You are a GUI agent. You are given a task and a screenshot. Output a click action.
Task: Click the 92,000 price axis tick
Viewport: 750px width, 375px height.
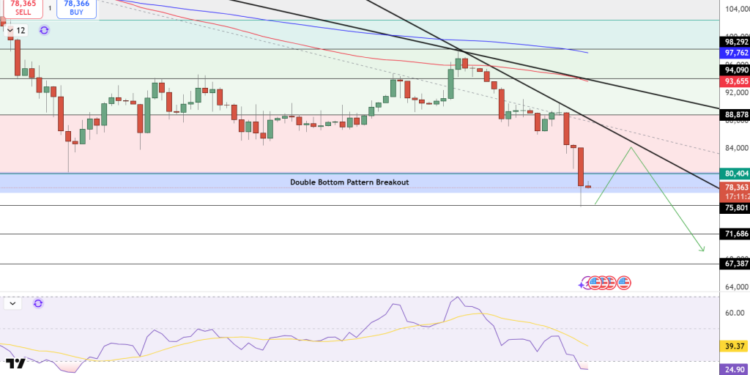pyautogui.click(x=737, y=92)
